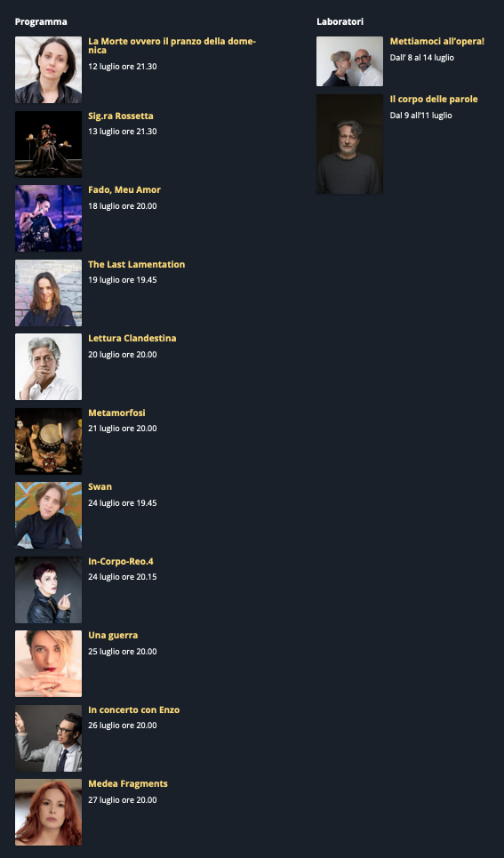Open the Una guerra event link
This screenshot has width=504, height=858.
click(x=113, y=636)
